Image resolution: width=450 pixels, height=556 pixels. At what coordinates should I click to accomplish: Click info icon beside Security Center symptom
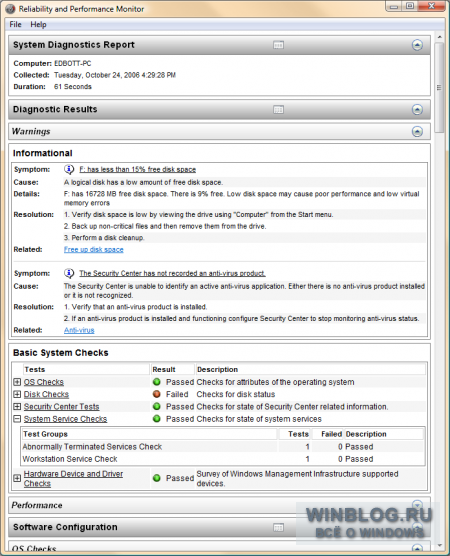(69, 273)
